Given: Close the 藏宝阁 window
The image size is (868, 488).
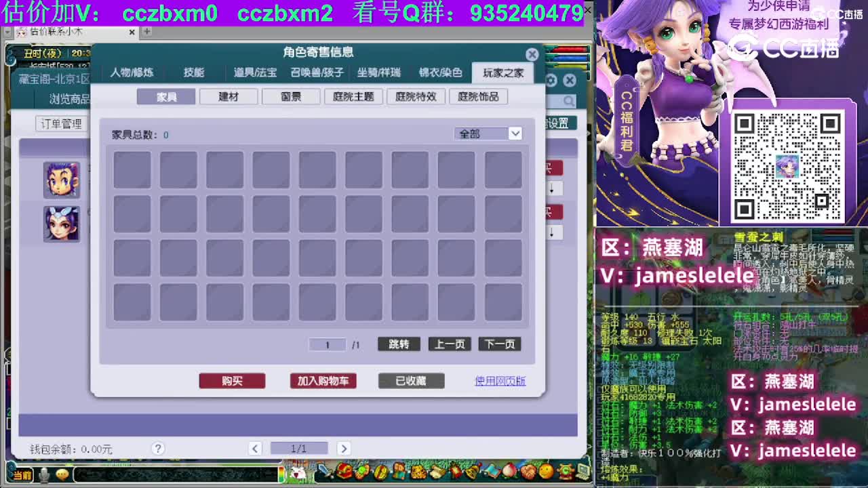Looking at the screenshot, I should (x=570, y=81).
